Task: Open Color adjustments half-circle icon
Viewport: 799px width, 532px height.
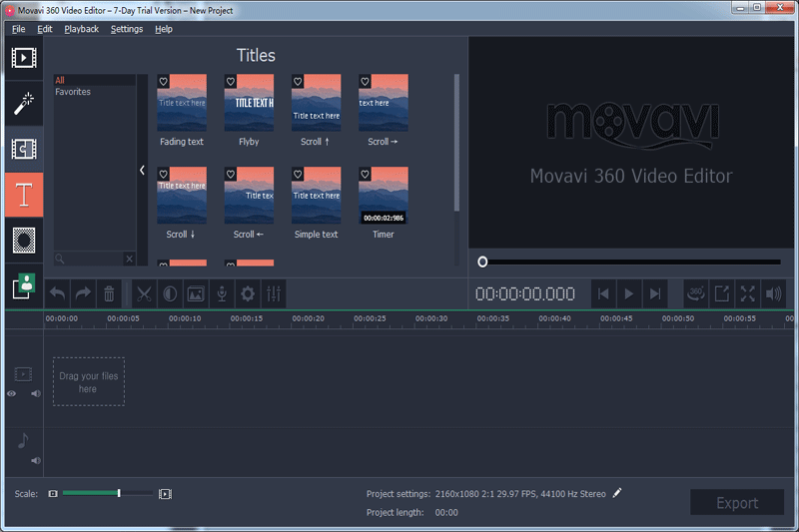Action: [x=170, y=293]
